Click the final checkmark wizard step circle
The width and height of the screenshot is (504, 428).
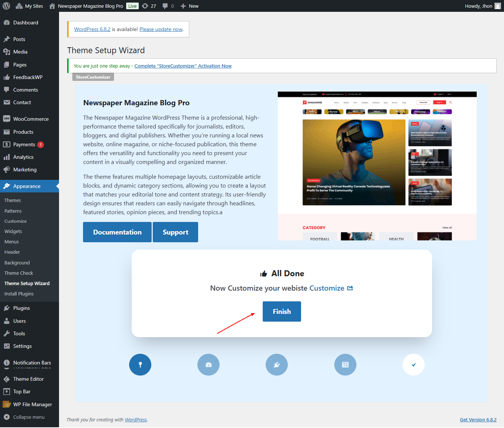(x=414, y=364)
